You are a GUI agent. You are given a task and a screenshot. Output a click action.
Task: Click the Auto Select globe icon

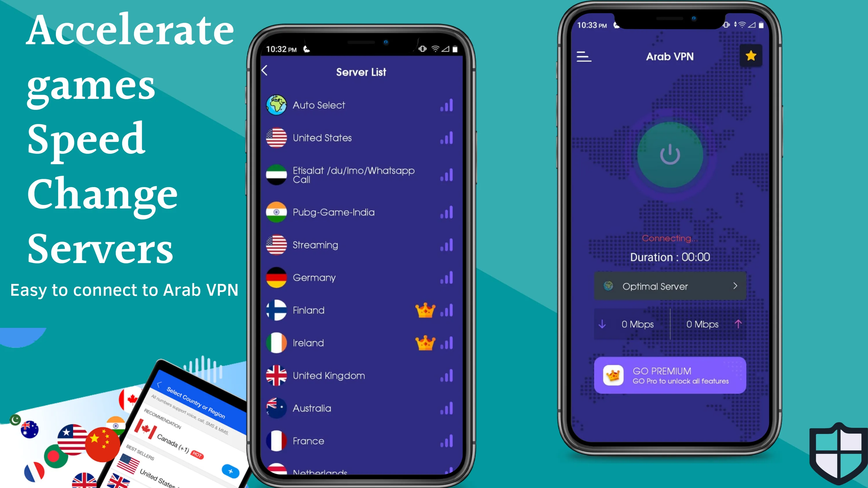click(x=276, y=104)
